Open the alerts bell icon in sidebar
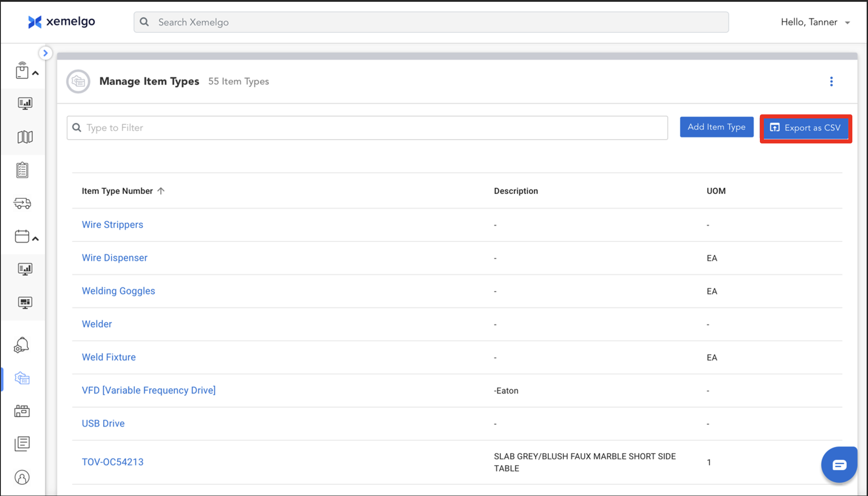 coord(21,345)
